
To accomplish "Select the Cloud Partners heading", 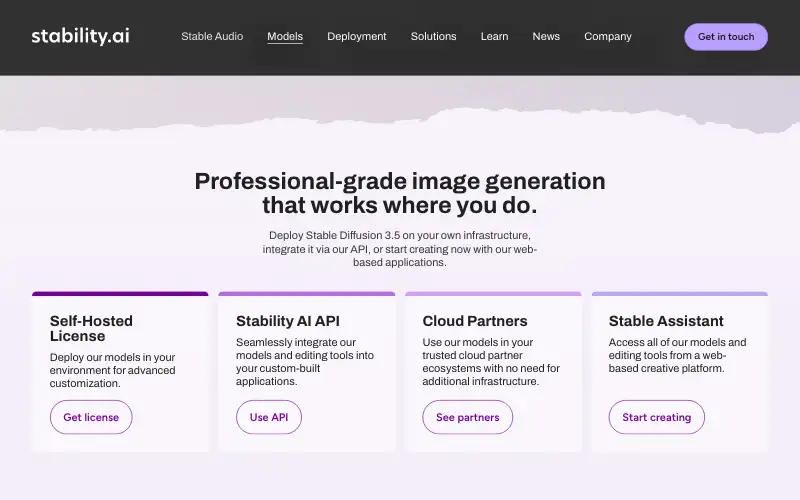I will 474,321.
